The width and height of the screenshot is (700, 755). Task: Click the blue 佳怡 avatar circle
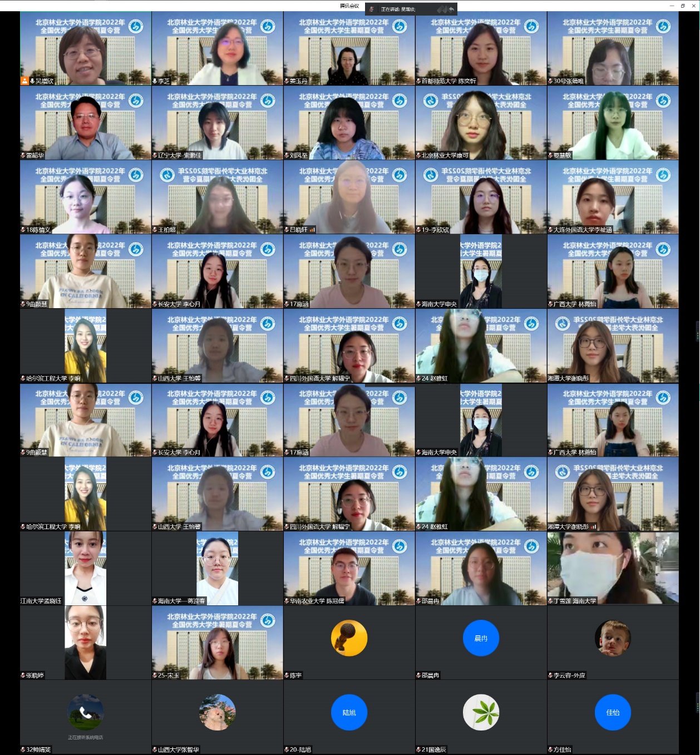613,712
